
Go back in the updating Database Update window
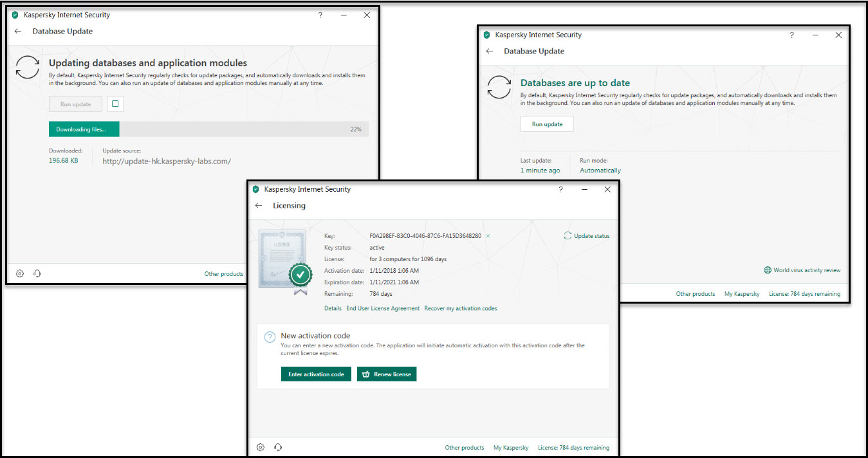pyautogui.click(x=18, y=31)
